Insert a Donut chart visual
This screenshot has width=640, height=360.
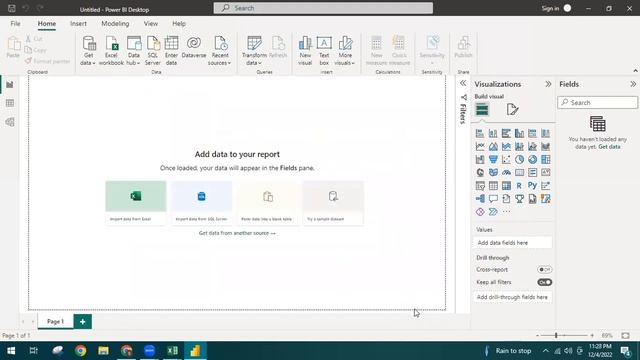pos(532,159)
